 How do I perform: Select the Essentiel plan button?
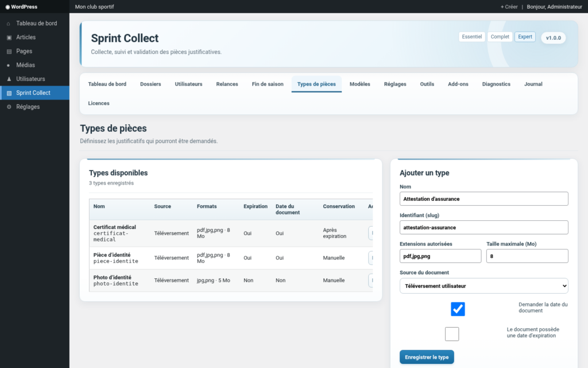[472, 37]
